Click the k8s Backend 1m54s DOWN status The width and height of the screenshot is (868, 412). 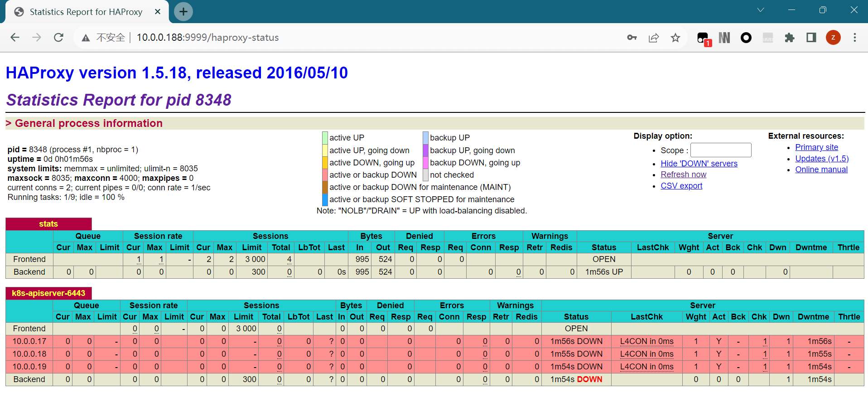576,379
